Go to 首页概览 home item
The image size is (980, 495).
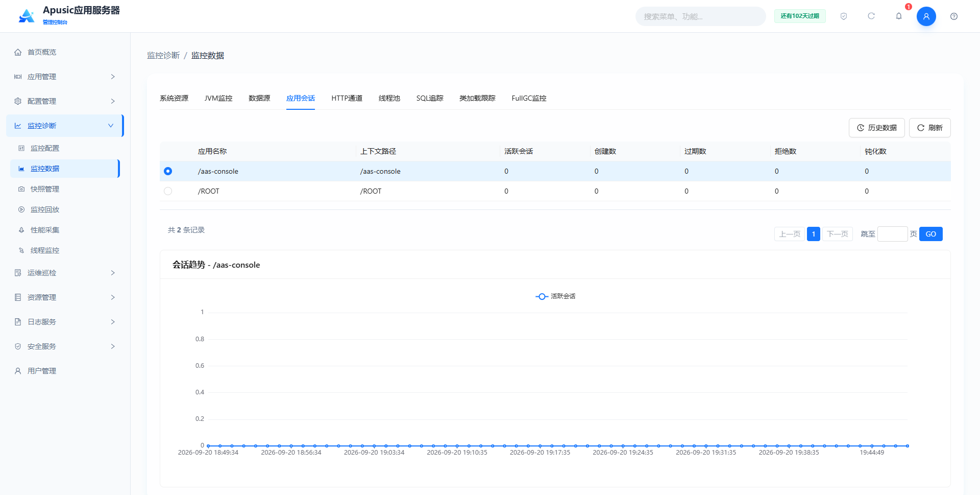(65, 52)
